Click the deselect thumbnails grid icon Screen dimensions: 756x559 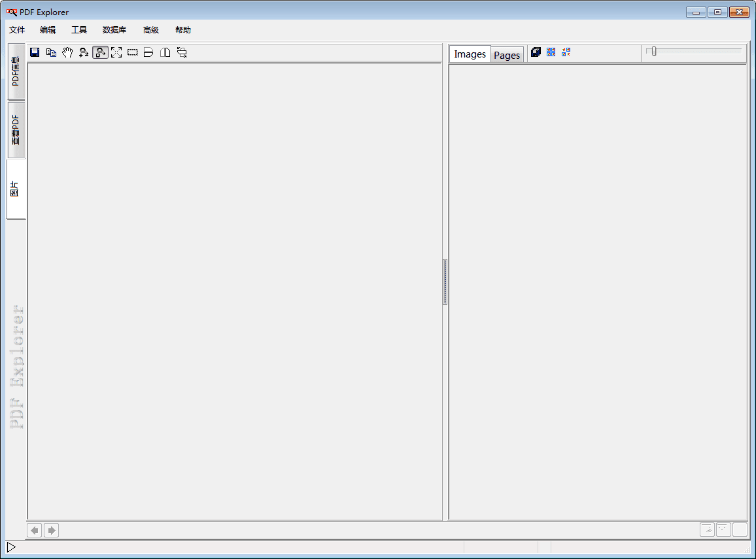(x=566, y=52)
